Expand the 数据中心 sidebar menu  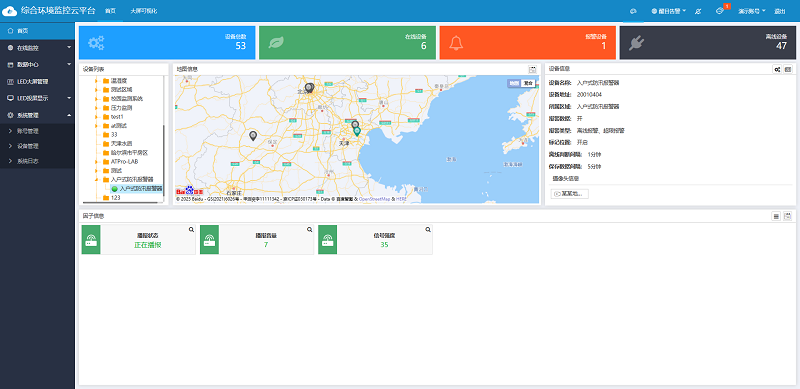(x=37, y=65)
